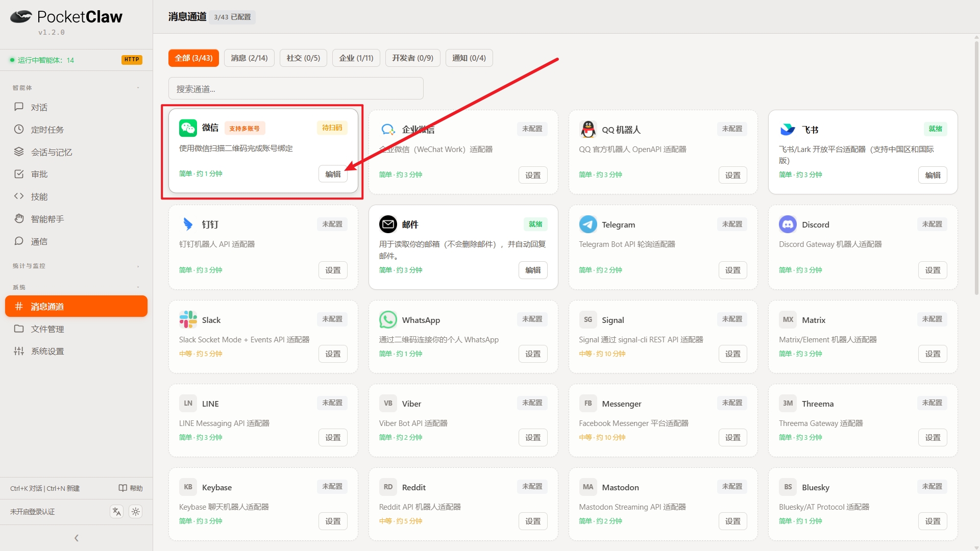Click the 待扫码 status on 微信
980x551 pixels.
click(332, 128)
